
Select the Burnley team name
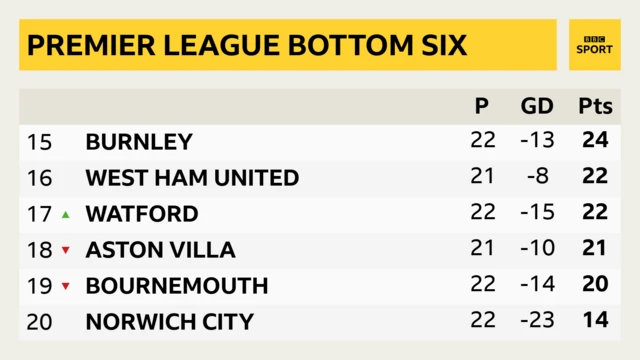[139, 142]
